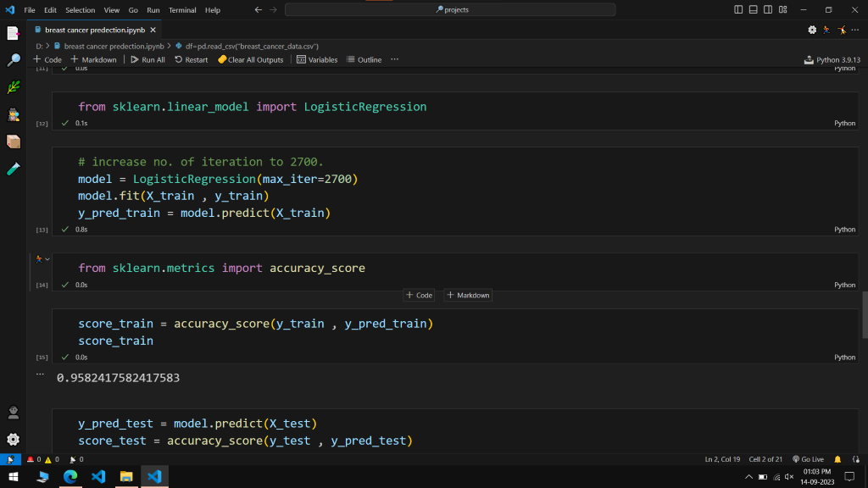Viewport: 868px width, 488px height.
Task: Open the Extensions view
Action: pyautogui.click(x=14, y=141)
